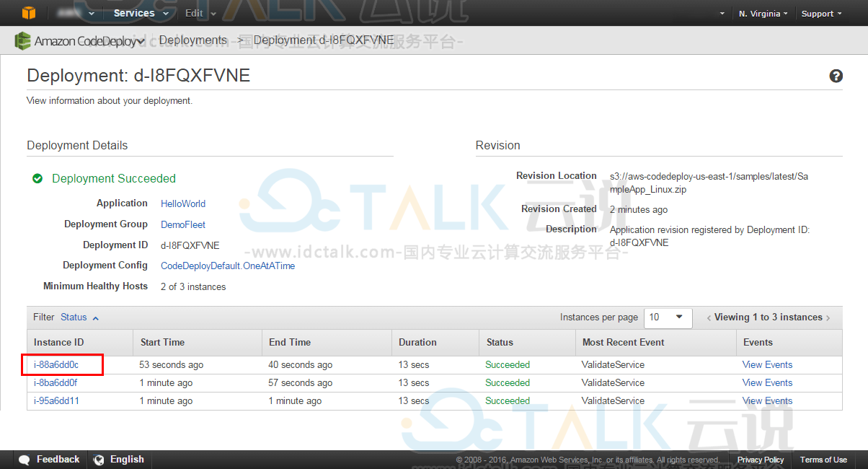The width and height of the screenshot is (868, 469).
Task: Click ValidateService event for i-88a6dd0c
Action: (614, 365)
